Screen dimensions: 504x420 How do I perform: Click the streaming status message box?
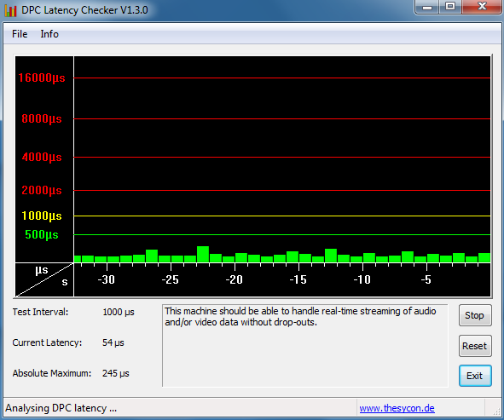(x=305, y=346)
